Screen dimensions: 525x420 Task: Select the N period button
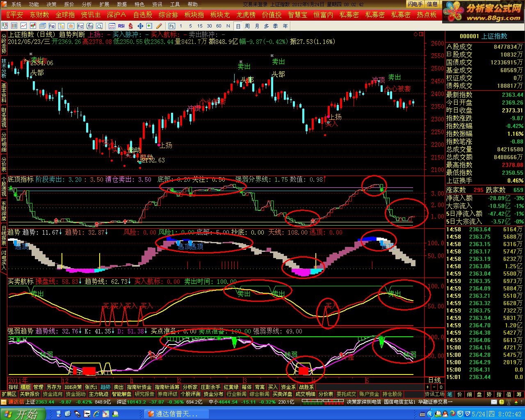[228, 26]
